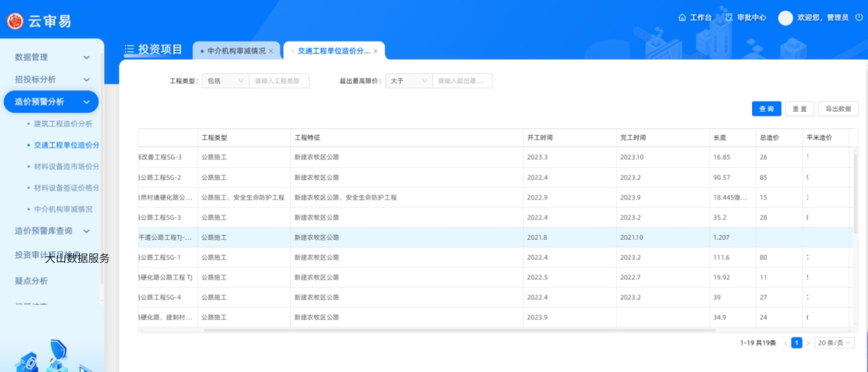Click the 重置 reset button
This screenshot has width=868, height=372.
tap(800, 109)
